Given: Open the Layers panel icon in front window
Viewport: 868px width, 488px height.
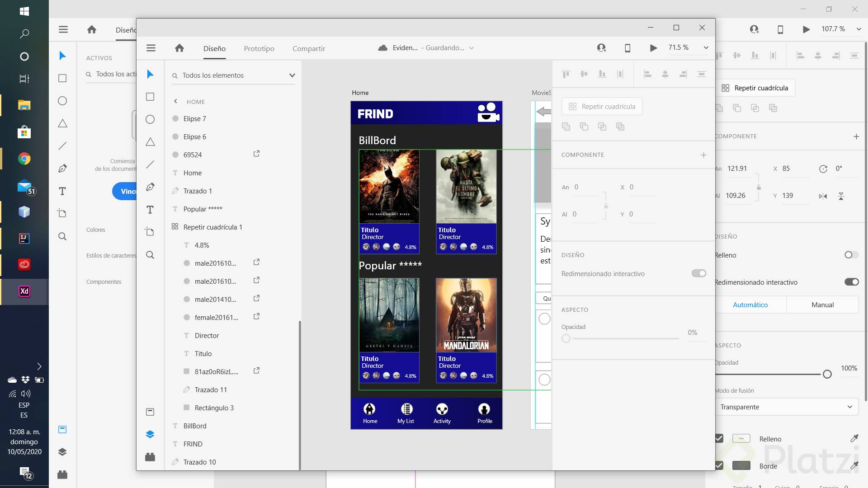Looking at the screenshot, I should [151, 434].
